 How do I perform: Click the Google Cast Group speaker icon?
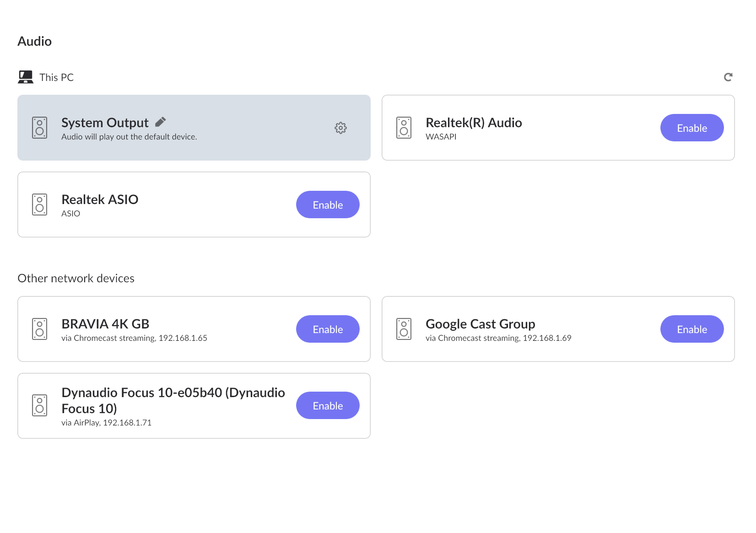tap(404, 329)
